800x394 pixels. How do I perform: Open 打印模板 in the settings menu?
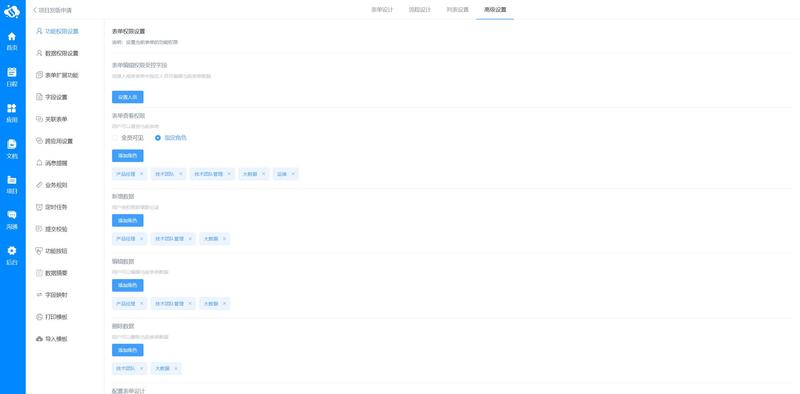pyautogui.click(x=52, y=316)
